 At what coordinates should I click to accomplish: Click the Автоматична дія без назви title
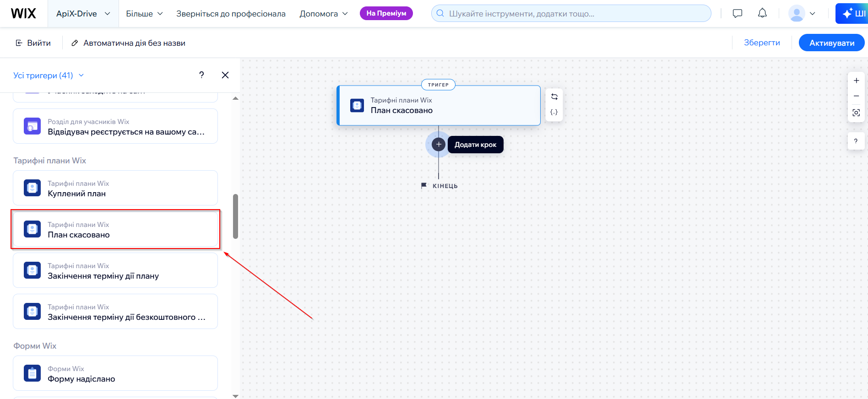(x=134, y=43)
